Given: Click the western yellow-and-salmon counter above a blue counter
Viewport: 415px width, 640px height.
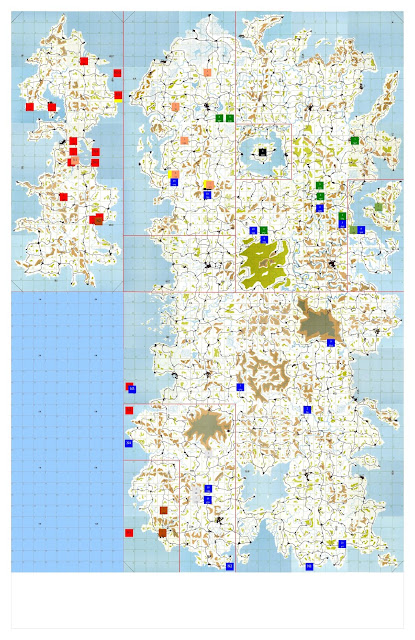Looking at the screenshot, I should (x=173, y=174).
